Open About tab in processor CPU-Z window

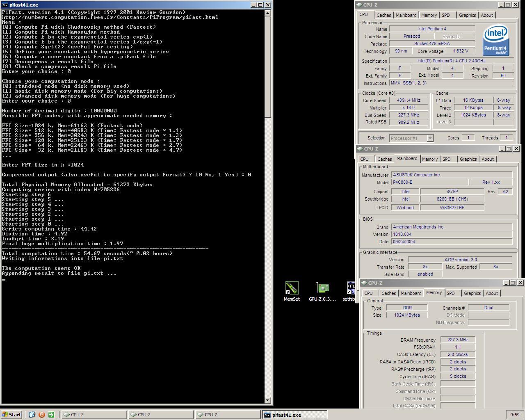click(x=487, y=15)
